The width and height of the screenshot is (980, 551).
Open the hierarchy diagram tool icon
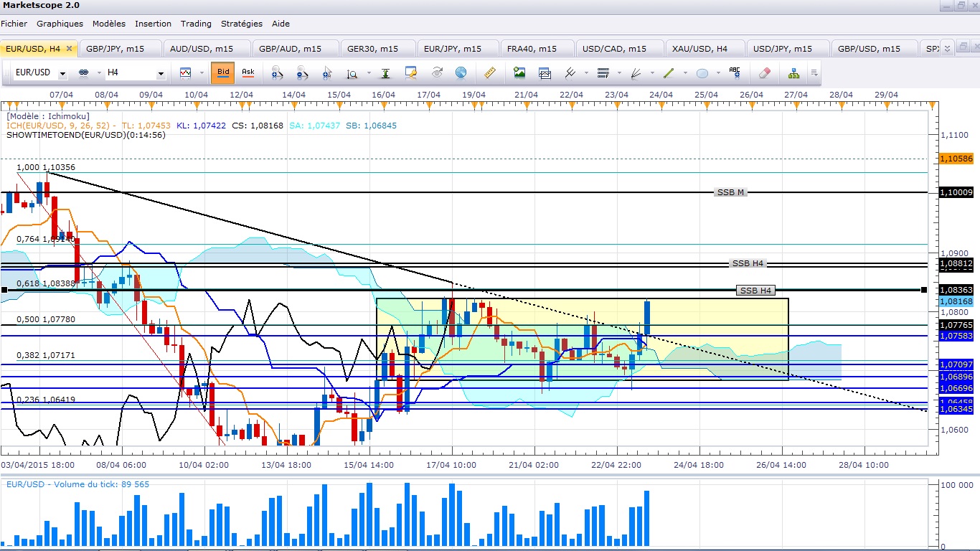(793, 73)
